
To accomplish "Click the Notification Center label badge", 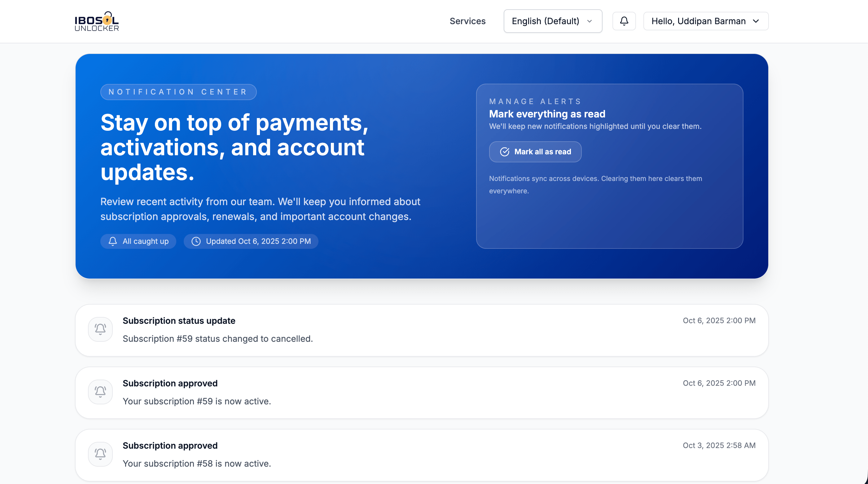I will click(178, 92).
